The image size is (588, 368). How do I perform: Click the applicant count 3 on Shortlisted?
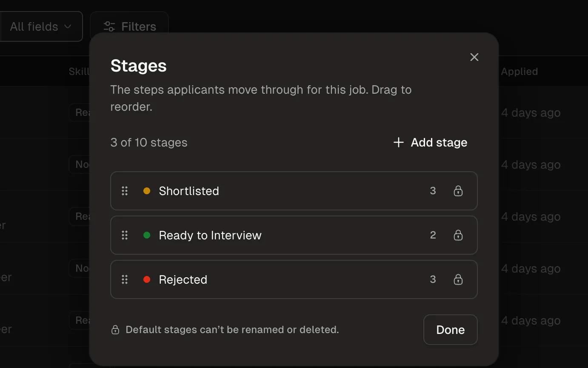click(433, 191)
